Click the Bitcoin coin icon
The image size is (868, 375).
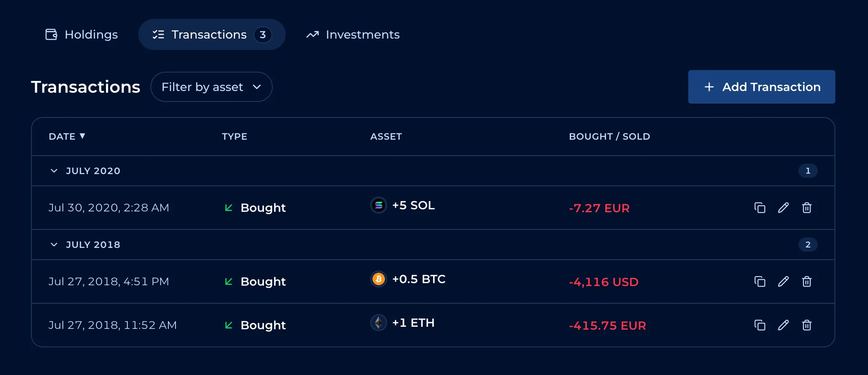coord(379,279)
